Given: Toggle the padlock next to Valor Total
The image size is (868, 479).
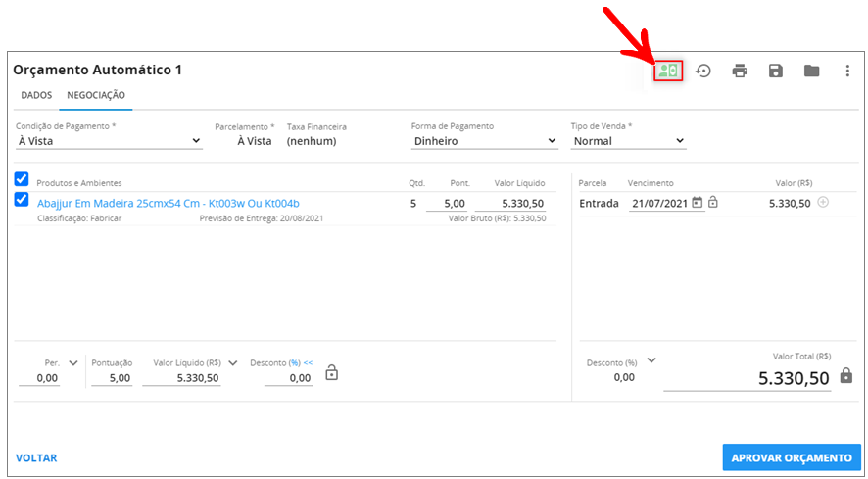Looking at the screenshot, I should point(846,376).
